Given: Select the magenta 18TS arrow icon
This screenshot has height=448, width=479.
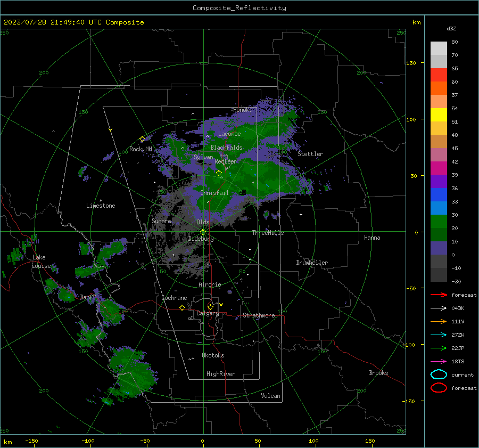Looking at the screenshot, I should click(x=439, y=362).
